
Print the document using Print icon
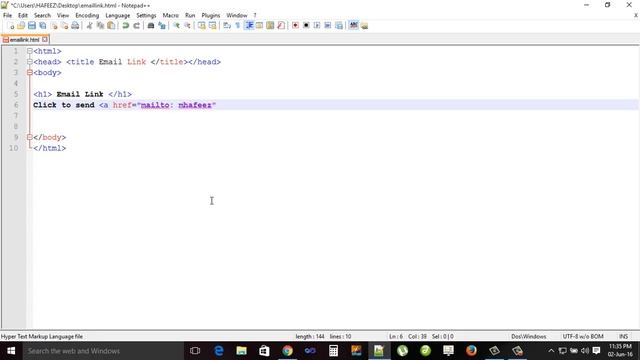(x=75, y=26)
